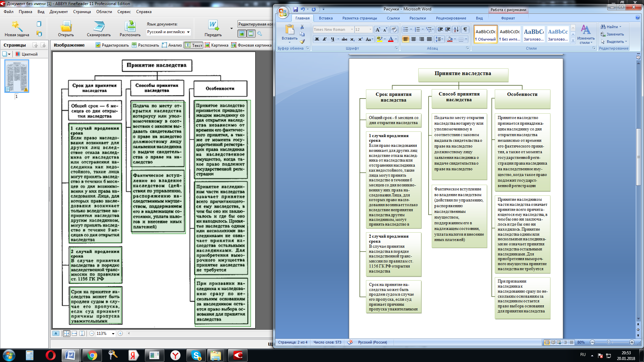Image resolution: width=644 pixels, height=362 pixels.
Task: Open Рецензирование tab in Word
Action: [451, 18]
